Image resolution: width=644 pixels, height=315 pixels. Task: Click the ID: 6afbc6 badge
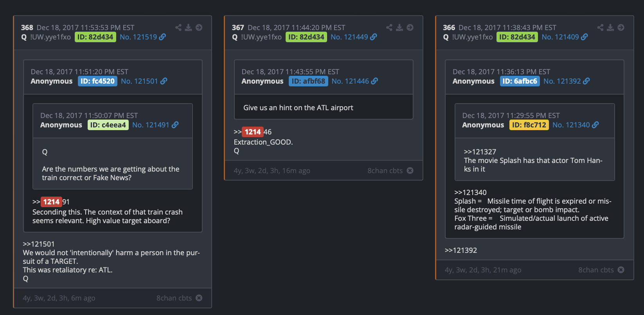click(x=520, y=81)
